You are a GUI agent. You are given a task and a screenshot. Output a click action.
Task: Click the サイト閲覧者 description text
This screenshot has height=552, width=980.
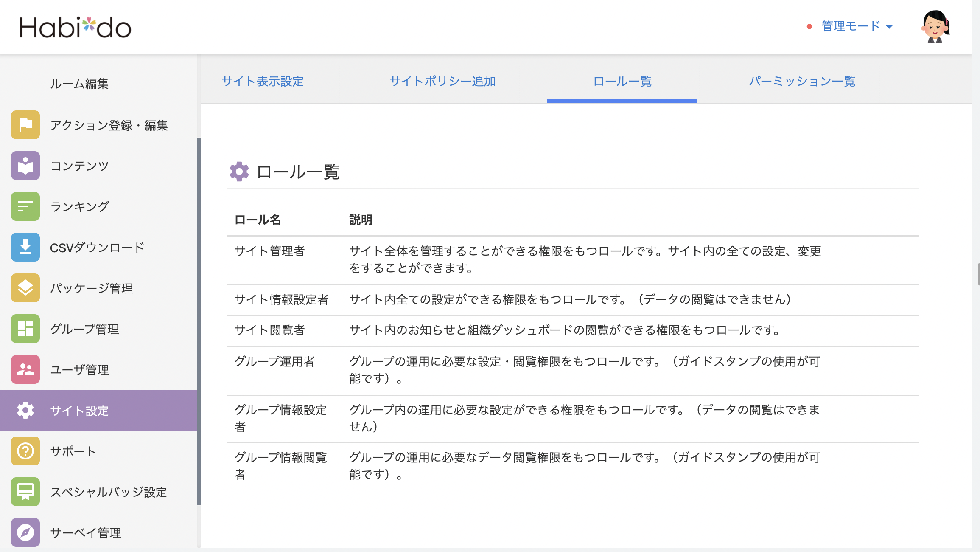click(565, 330)
